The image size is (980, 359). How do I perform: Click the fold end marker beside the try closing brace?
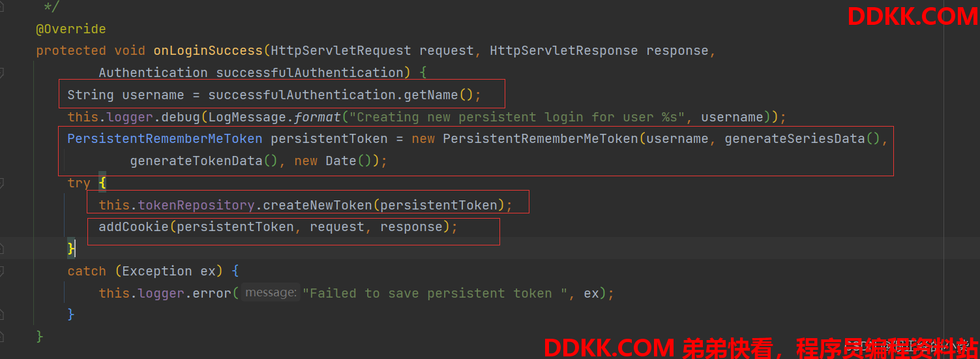tap(2, 249)
